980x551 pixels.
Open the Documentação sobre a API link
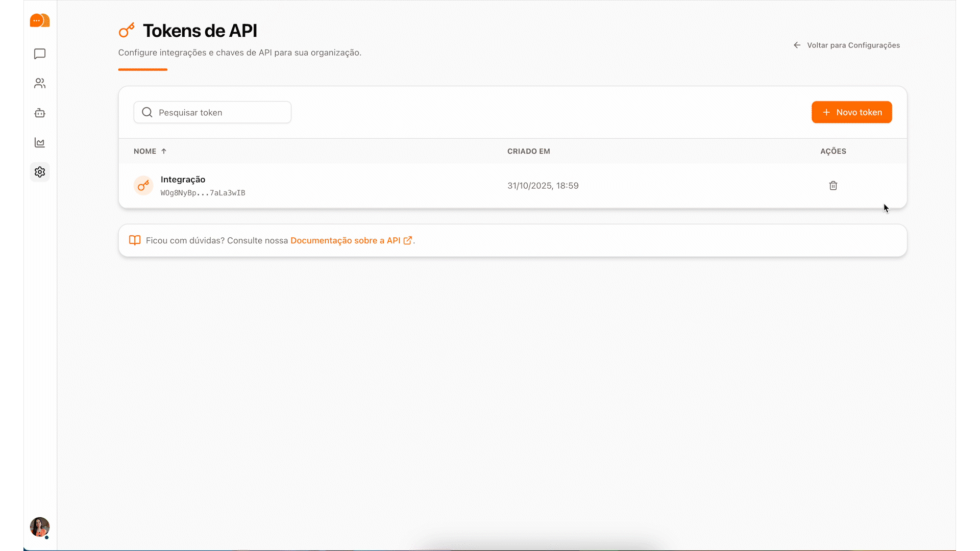point(345,240)
